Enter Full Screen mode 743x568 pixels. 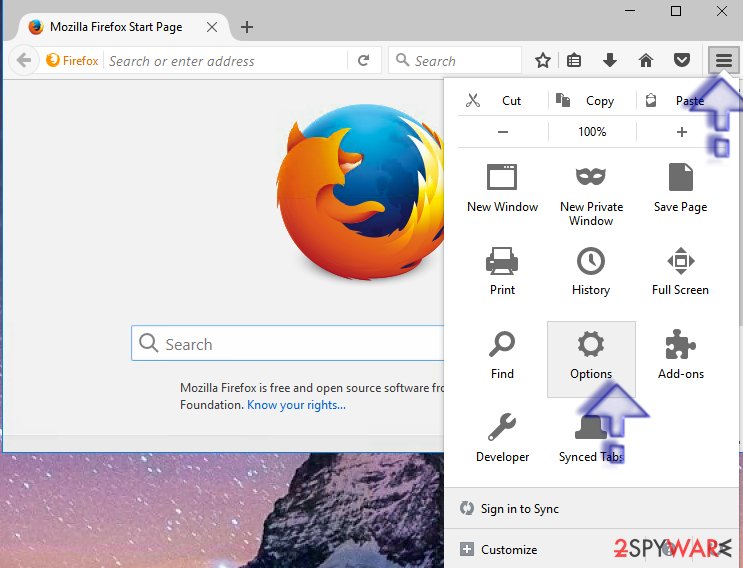tap(680, 271)
